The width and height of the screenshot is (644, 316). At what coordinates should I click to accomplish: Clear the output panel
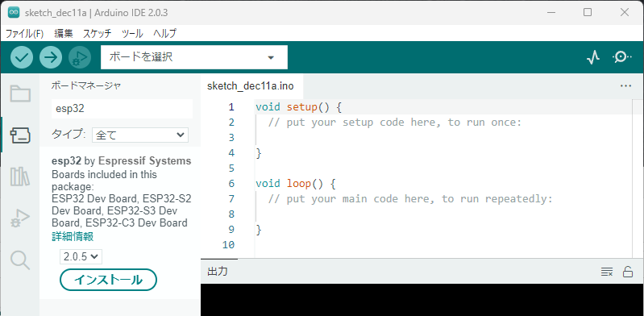pos(607,272)
